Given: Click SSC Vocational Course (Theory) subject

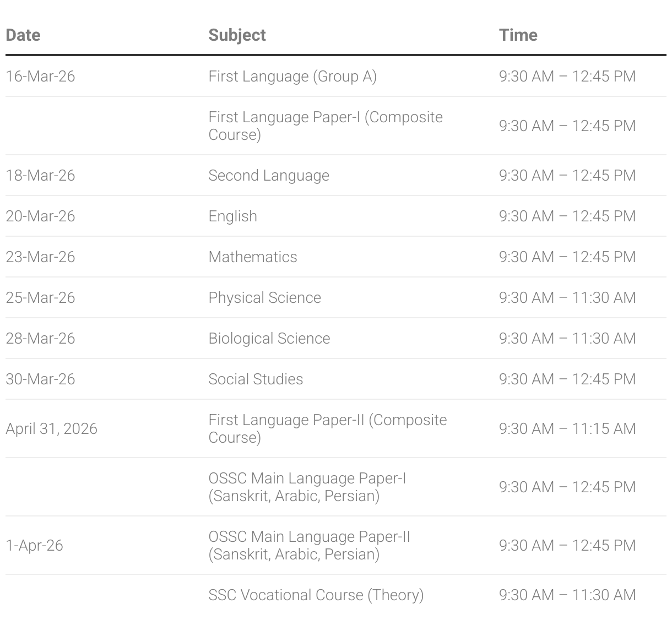Looking at the screenshot, I should 316,595.
